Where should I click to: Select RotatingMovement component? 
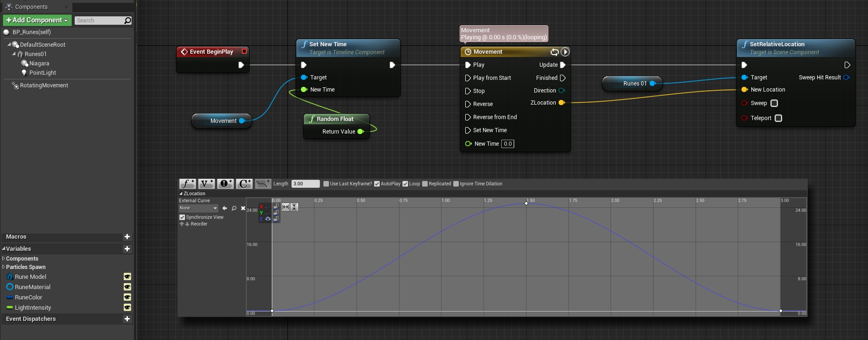pos(44,85)
